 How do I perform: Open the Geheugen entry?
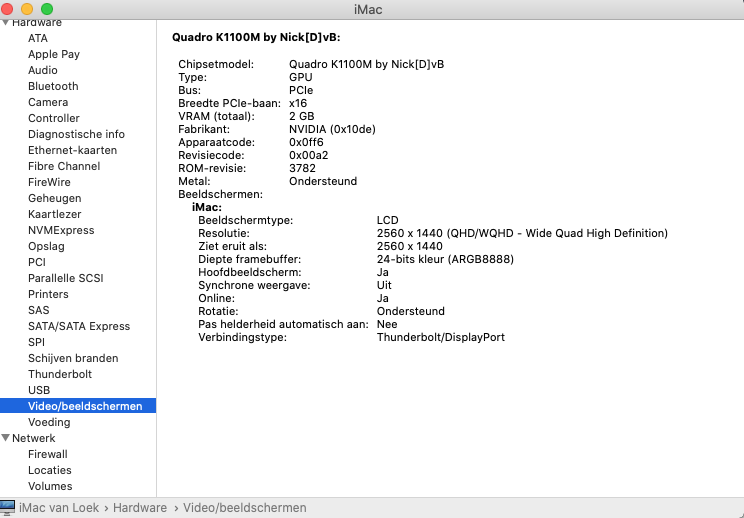point(55,198)
